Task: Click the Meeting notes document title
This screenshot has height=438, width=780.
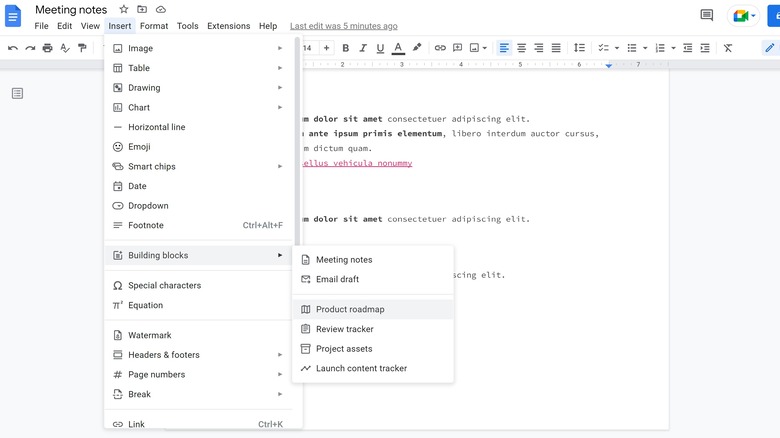Action: [x=71, y=9]
